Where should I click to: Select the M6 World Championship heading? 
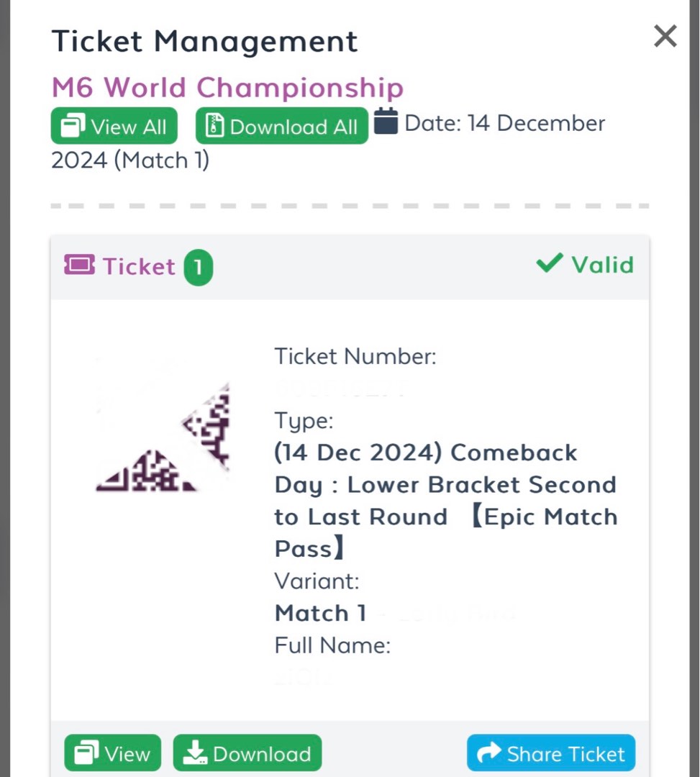[x=226, y=87]
